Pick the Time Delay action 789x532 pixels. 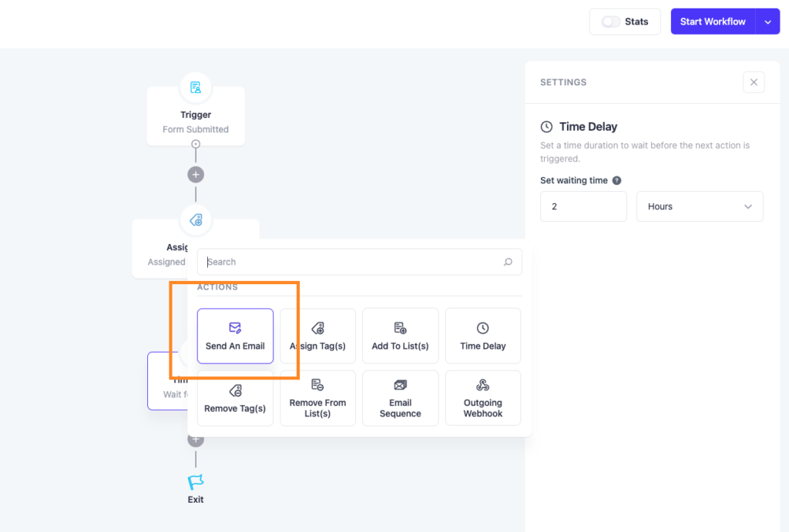pos(482,336)
